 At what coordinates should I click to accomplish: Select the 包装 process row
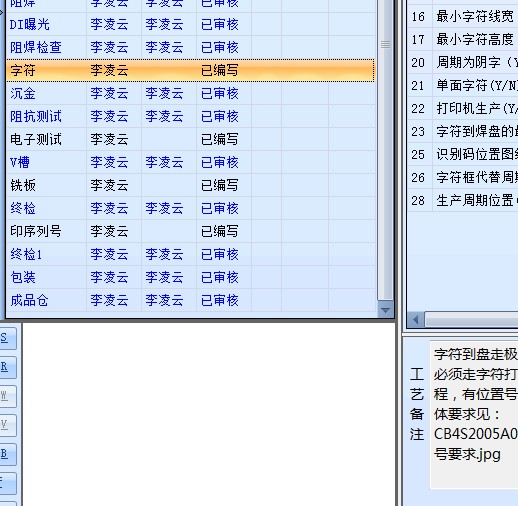pyautogui.click(x=191, y=277)
